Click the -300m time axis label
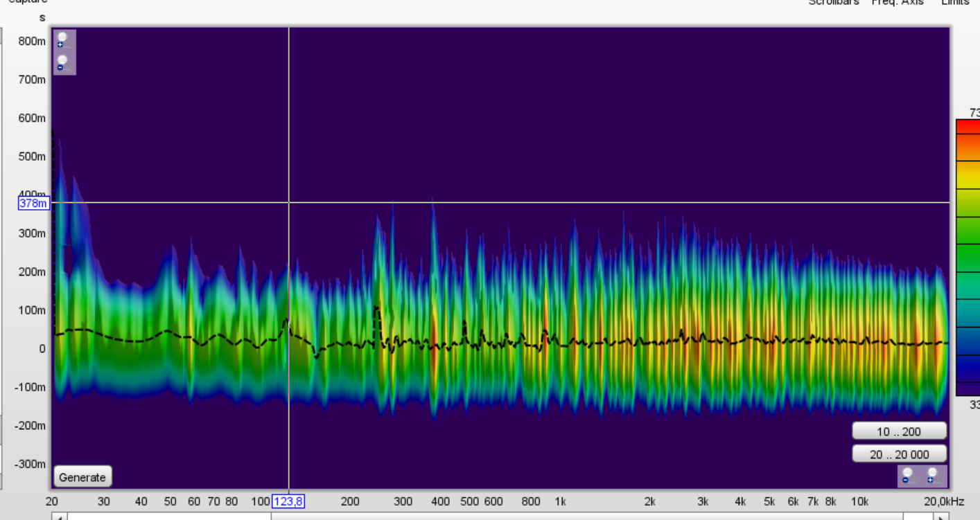This screenshot has height=520, width=980. pos(30,463)
